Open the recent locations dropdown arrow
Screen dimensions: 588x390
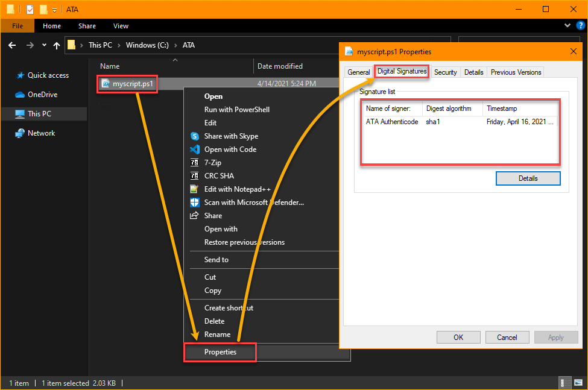pos(44,45)
